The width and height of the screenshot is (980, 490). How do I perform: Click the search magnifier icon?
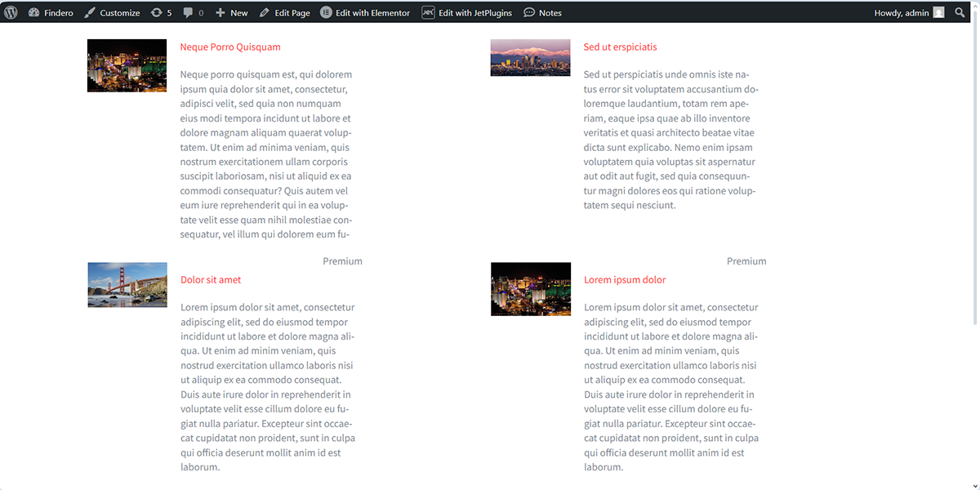[x=960, y=13]
